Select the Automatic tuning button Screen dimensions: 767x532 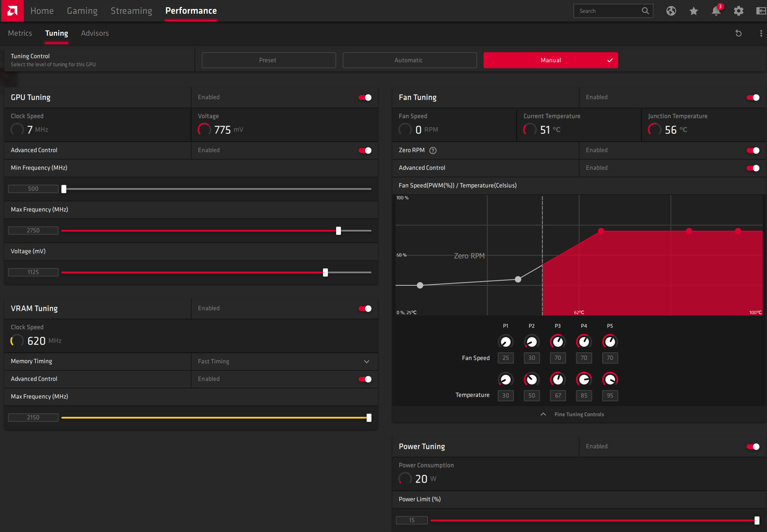click(409, 60)
